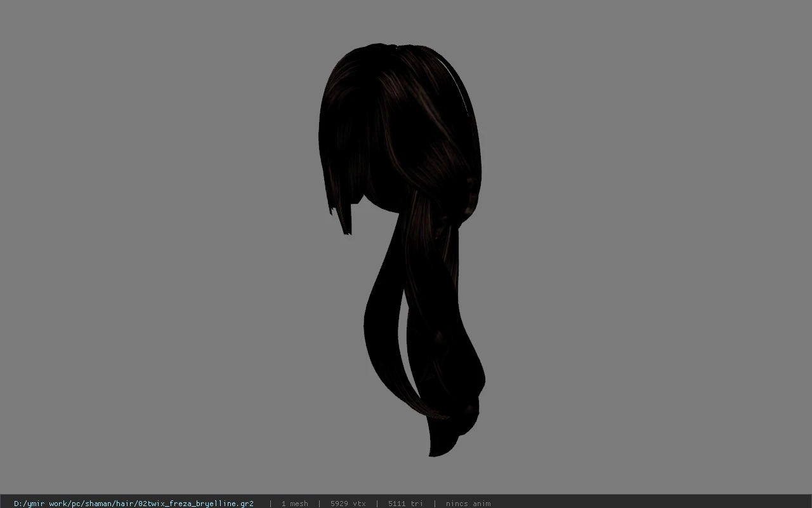Click the '1 mesh' status entry

click(295, 504)
